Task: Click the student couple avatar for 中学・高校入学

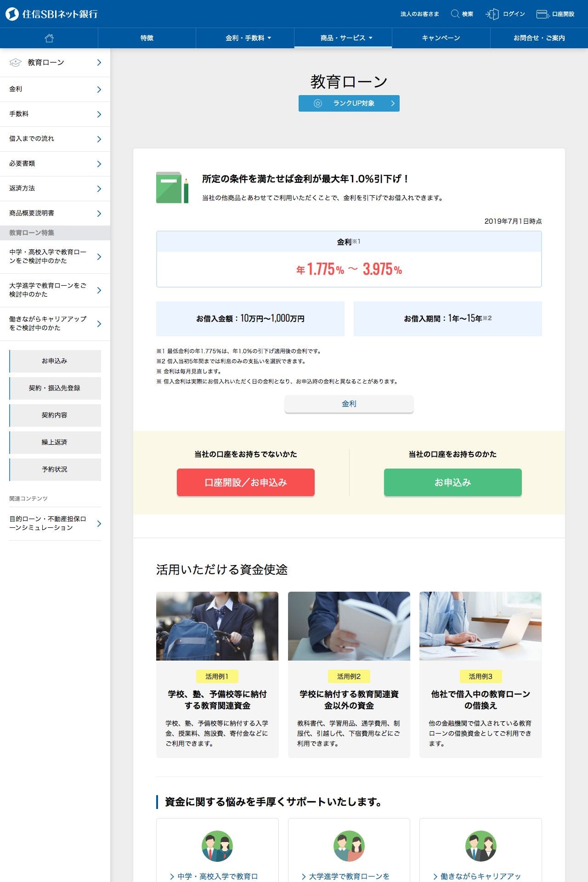Action: point(217,846)
